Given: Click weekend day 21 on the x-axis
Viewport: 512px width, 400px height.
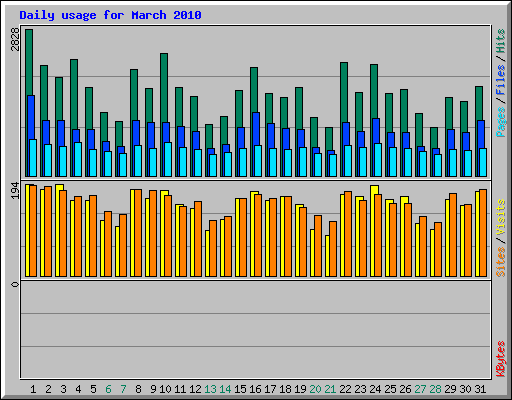Looking at the screenshot, I should pos(330,389).
